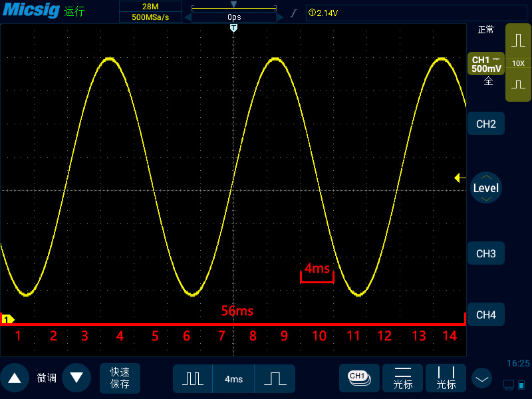Open the 4ms timebase selector

tap(233, 378)
